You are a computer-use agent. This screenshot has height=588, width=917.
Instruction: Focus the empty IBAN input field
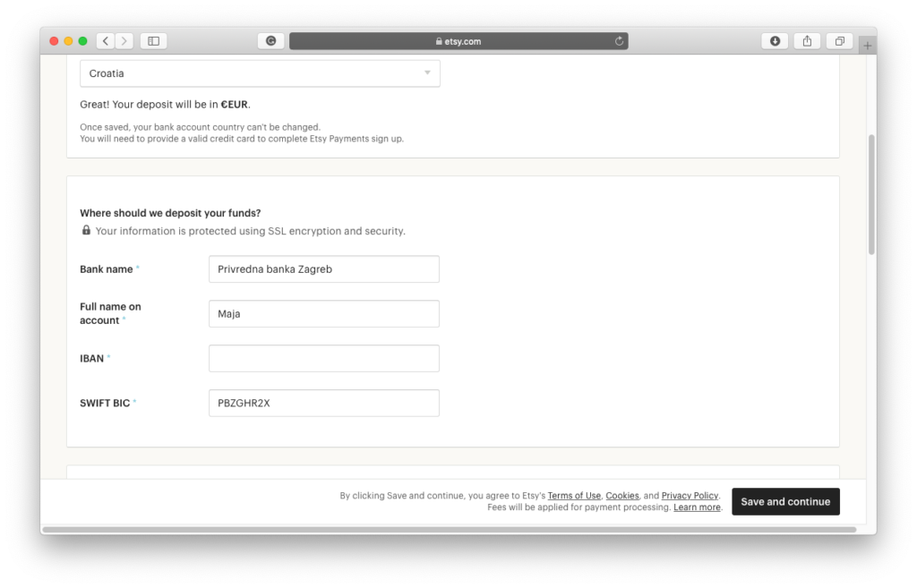pos(323,359)
